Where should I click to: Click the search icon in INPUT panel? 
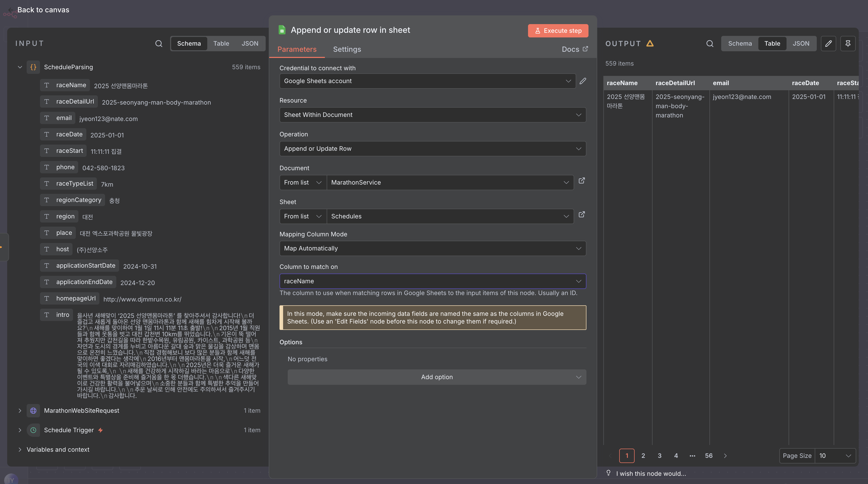tap(159, 44)
